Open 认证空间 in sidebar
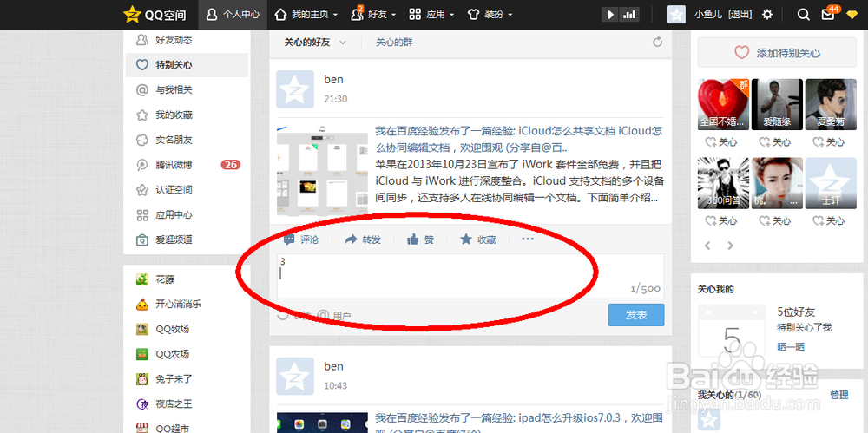The width and height of the screenshot is (868, 433). pos(186,190)
